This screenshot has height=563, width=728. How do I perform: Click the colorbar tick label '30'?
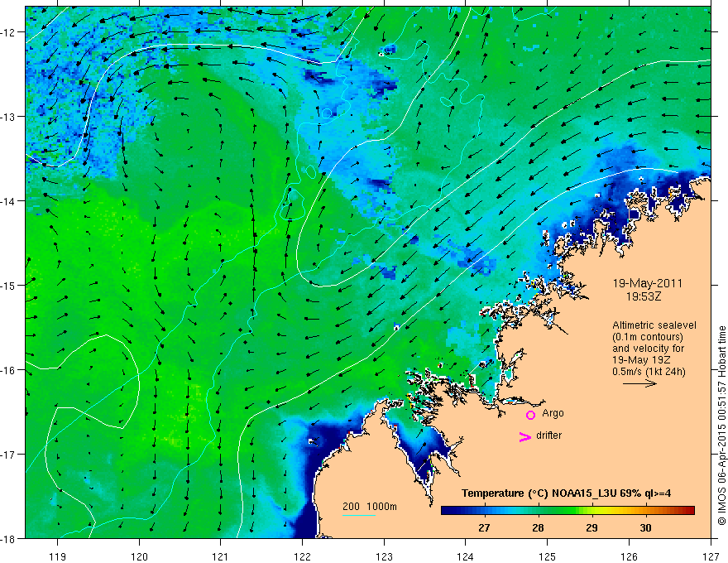[x=645, y=527]
